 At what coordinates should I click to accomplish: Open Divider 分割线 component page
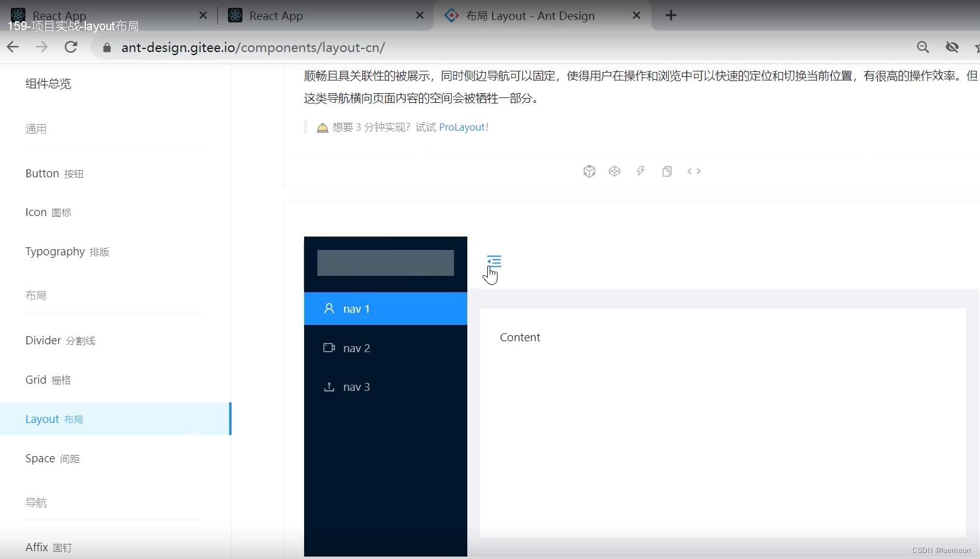tap(60, 341)
